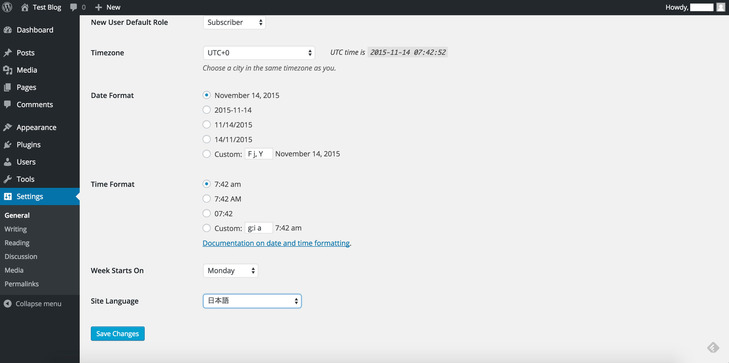This screenshot has width=729, height=363.
Task: Open Documentation on date and time formatting
Action: (276, 243)
